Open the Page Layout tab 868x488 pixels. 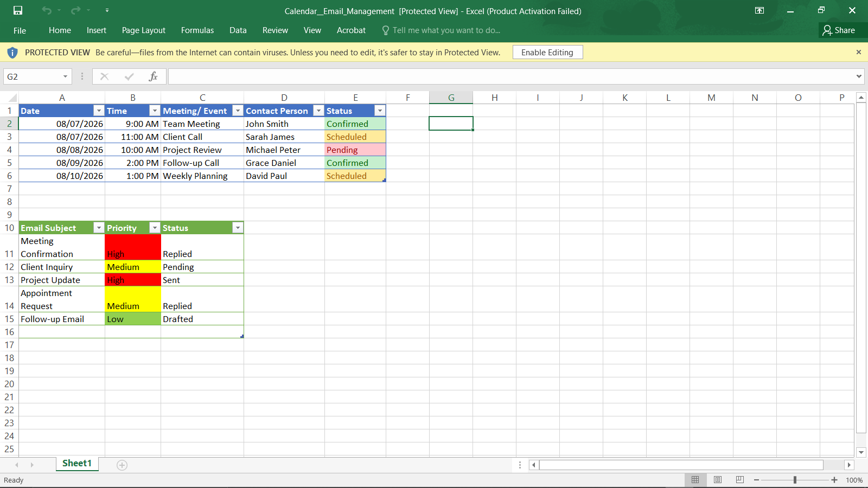(144, 30)
